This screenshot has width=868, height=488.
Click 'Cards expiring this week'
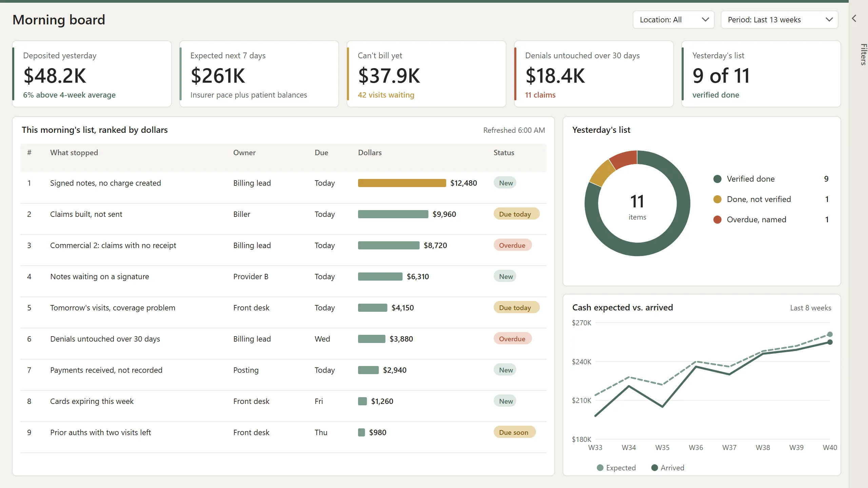click(x=92, y=401)
